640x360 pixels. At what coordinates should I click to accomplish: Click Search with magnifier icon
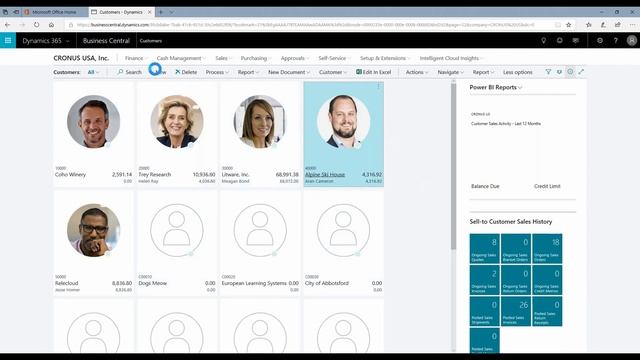tap(129, 72)
